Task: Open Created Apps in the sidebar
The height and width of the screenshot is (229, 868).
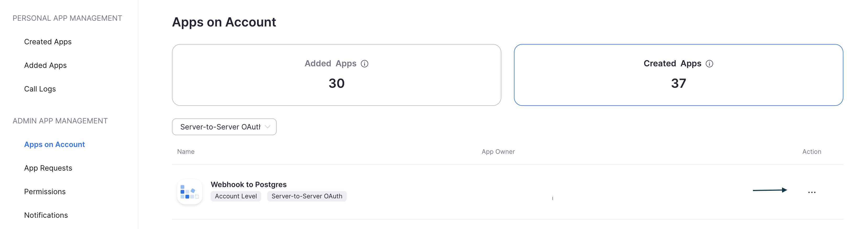Action: pos(48,42)
